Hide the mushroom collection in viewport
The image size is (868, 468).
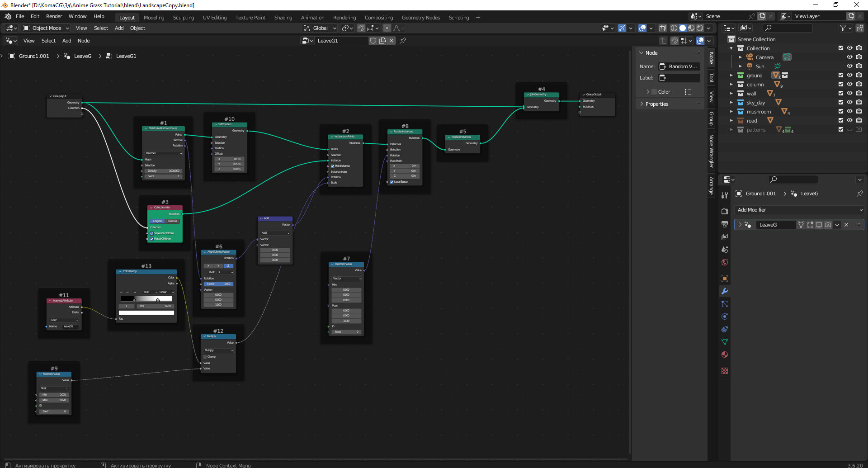pyautogui.click(x=849, y=112)
